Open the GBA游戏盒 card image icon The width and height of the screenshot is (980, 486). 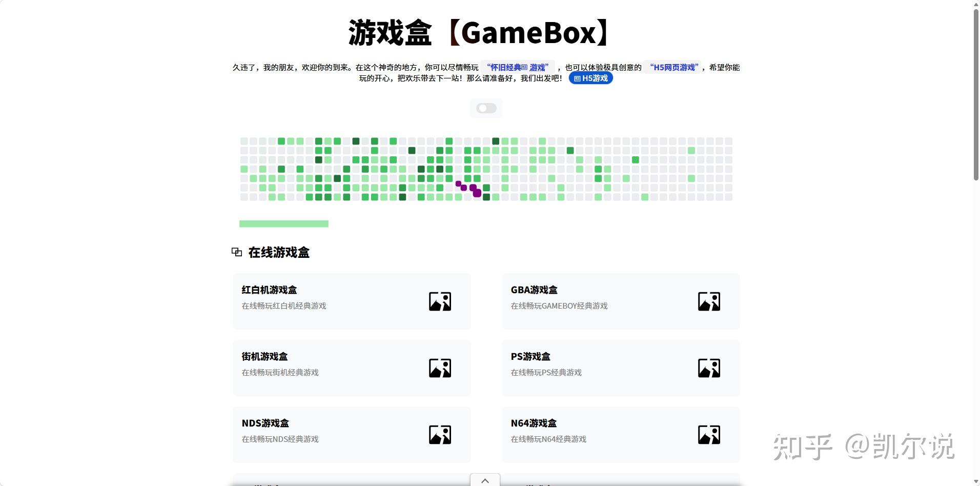709,301
